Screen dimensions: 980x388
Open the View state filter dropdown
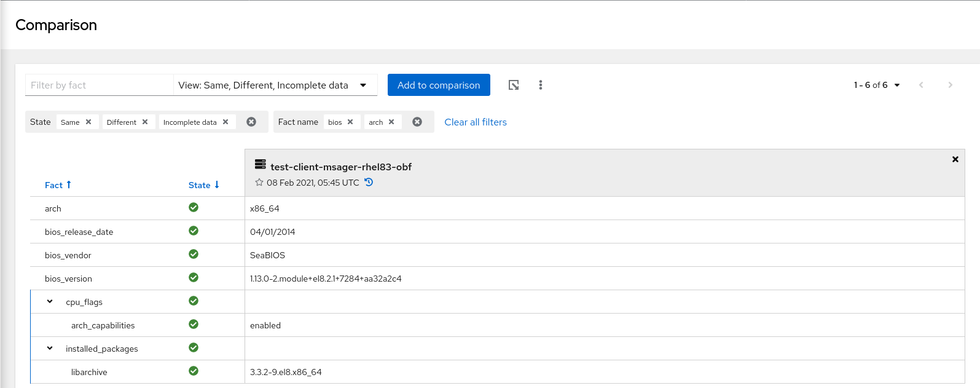click(x=275, y=85)
